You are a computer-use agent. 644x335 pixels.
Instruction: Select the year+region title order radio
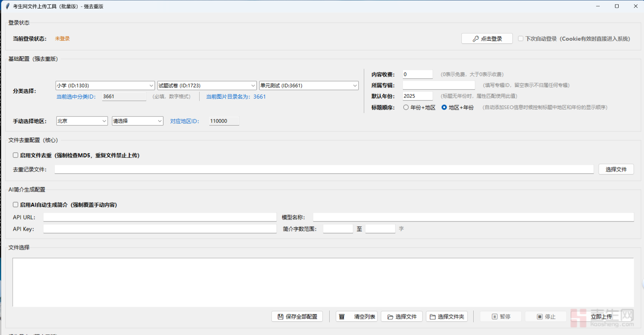coord(406,108)
